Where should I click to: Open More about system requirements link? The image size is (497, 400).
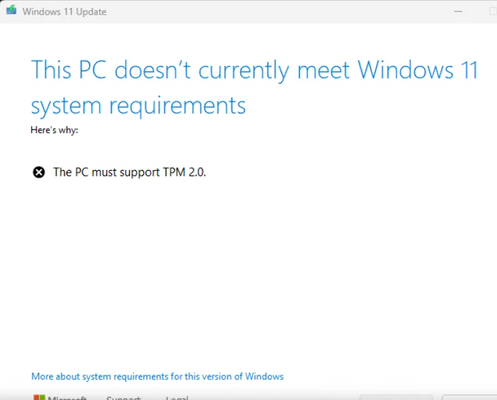157,377
